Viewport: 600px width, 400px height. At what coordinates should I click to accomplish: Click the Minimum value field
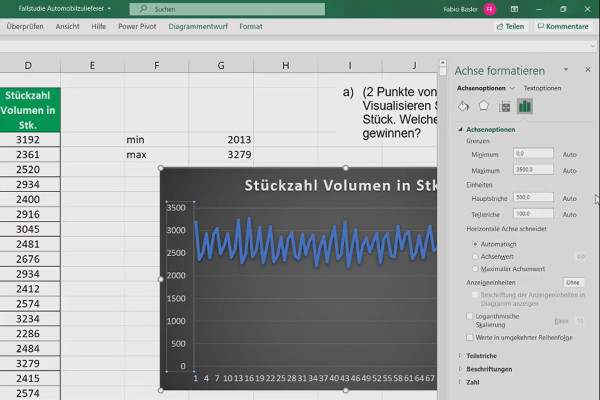click(x=533, y=153)
